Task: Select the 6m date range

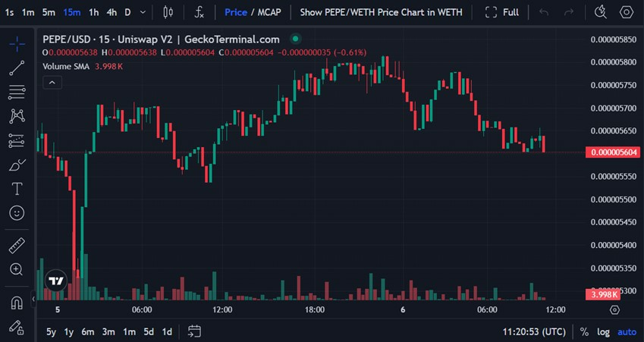Action: pyautogui.click(x=88, y=331)
